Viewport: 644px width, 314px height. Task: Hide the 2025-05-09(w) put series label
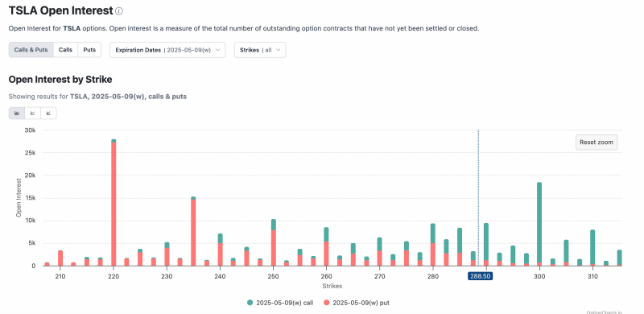coord(361,303)
